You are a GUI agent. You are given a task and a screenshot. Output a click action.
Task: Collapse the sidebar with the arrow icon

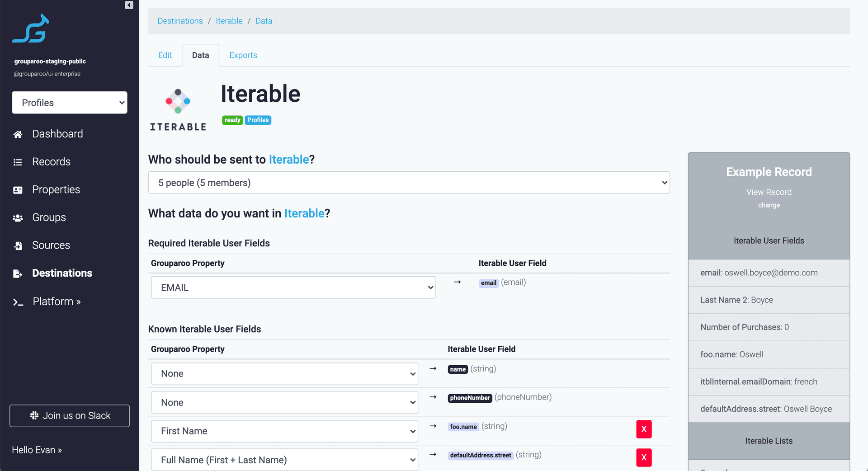click(129, 5)
